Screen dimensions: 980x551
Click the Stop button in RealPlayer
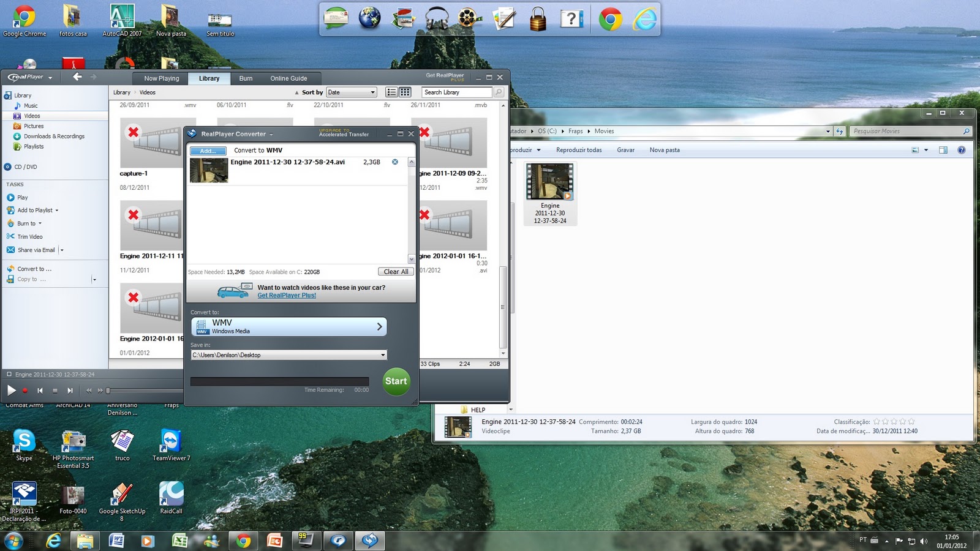55,391
